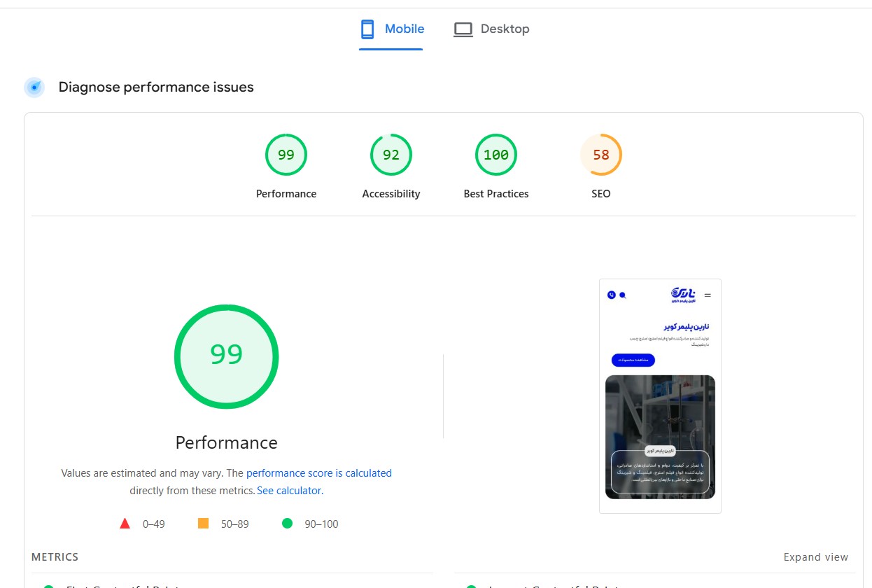Select the SEO 58 score gauge
Viewport: 872px width, 588px height.
pyautogui.click(x=600, y=155)
